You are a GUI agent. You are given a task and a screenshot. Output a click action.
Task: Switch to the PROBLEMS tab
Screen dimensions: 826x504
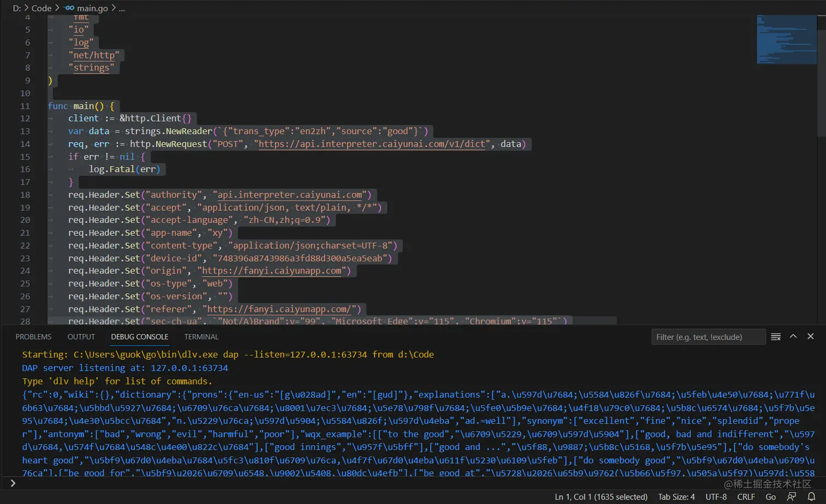coord(33,337)
